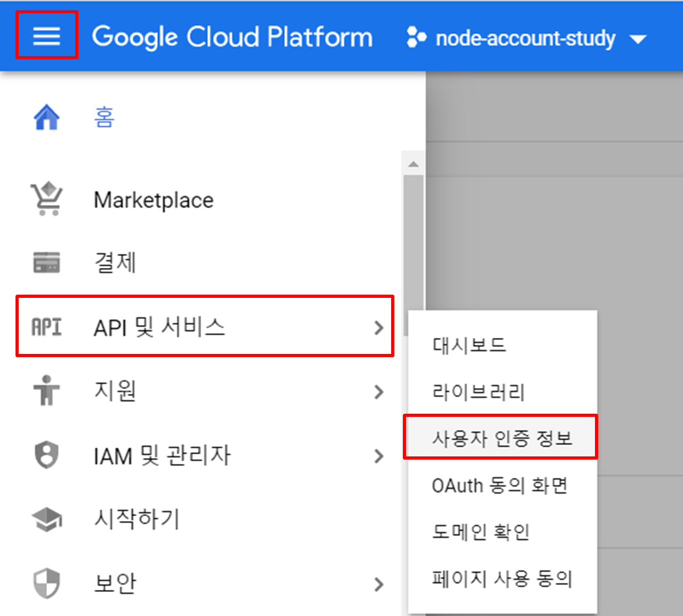Open Marketplace menu entry
This screenshot has height=616, width=683.
click(154, 200)
